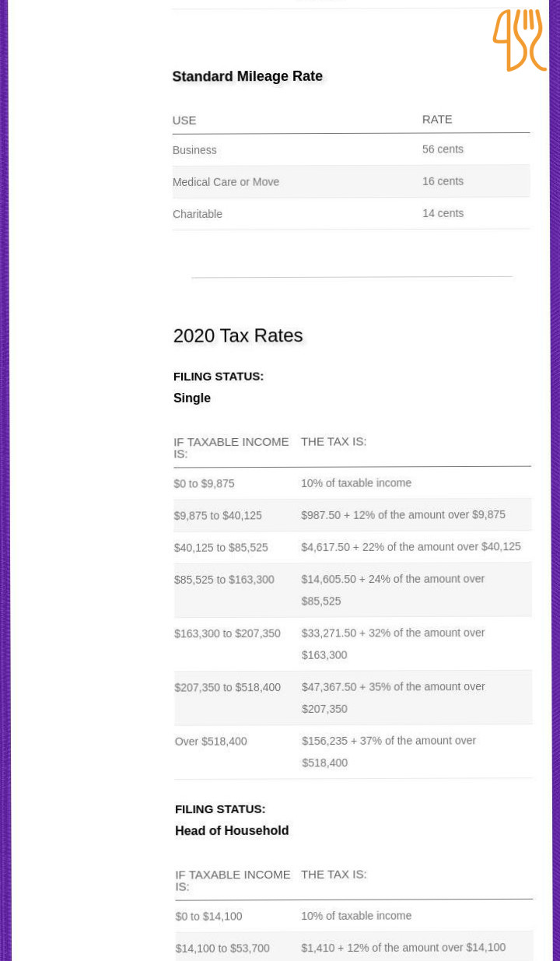Click the $207,350 to $518,400 bracket
The image size is (560, 961).
click(353, 697)
